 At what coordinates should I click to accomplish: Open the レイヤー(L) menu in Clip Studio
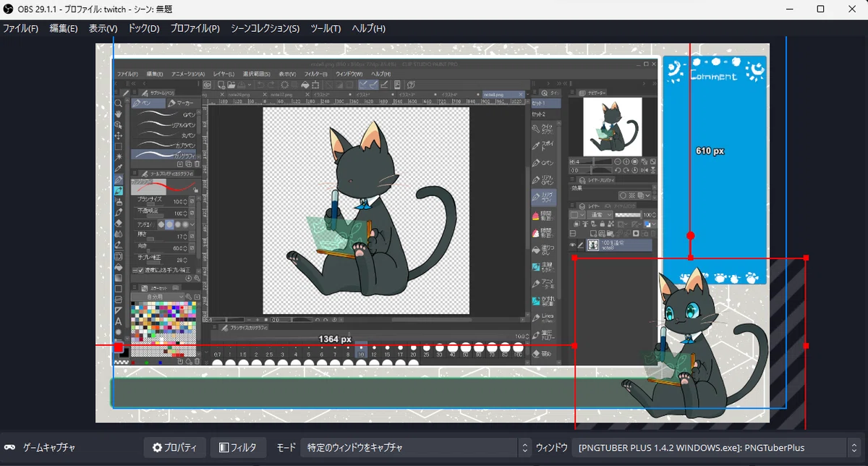pyautogui.click(x=224, y=74)
